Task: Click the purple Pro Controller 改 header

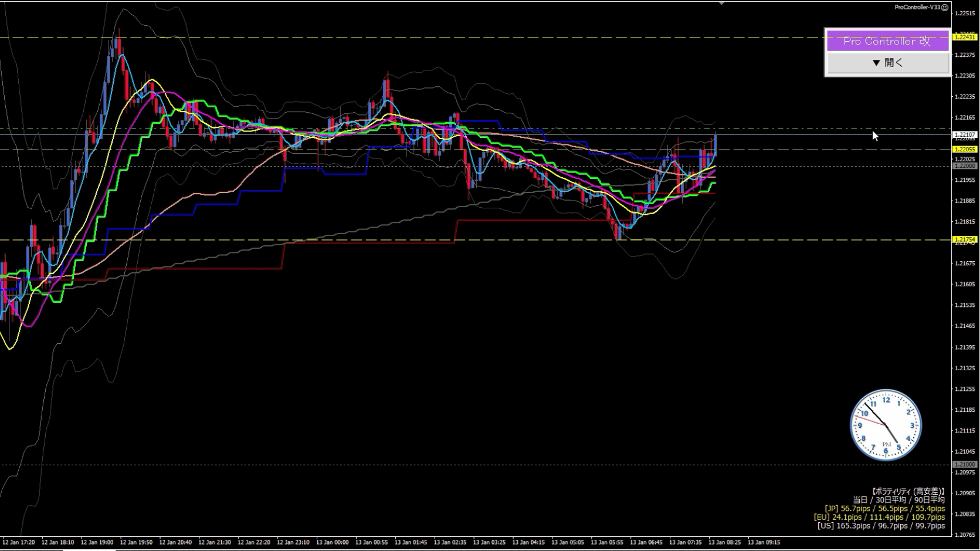Action: click(887, 41)
